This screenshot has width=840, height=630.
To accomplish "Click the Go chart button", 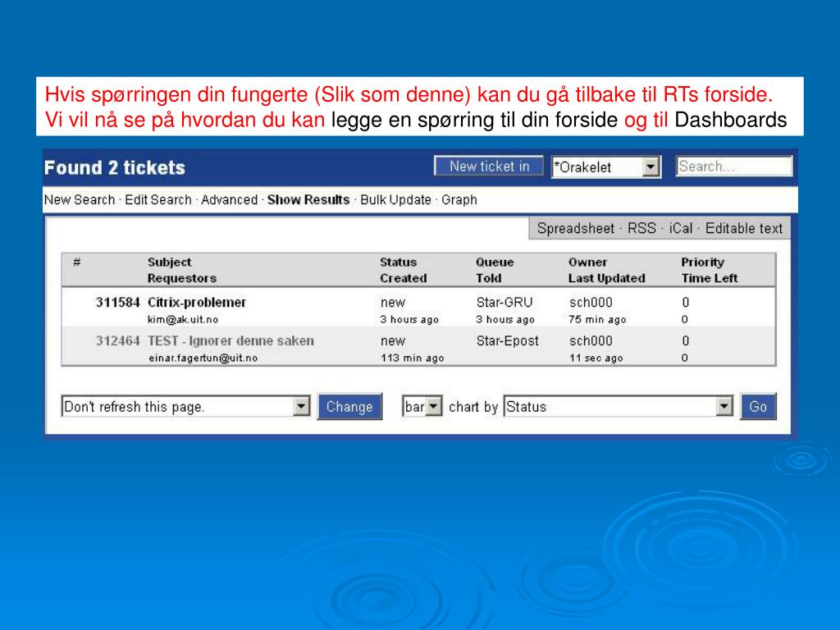I will pos(757,407).
